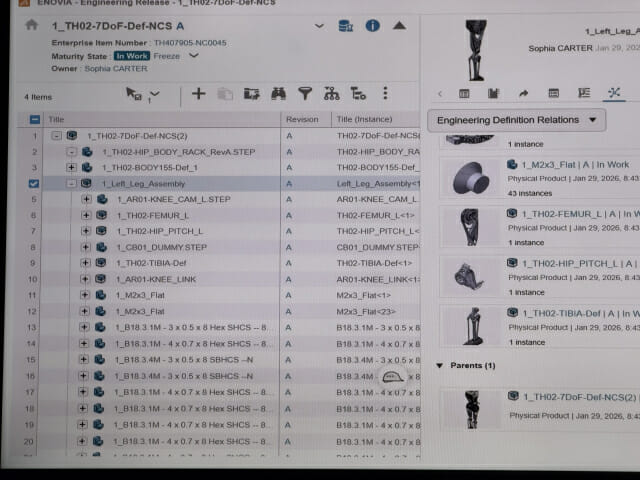Open the Engineering Definition Relations dropdown

(x=518, y=120)
